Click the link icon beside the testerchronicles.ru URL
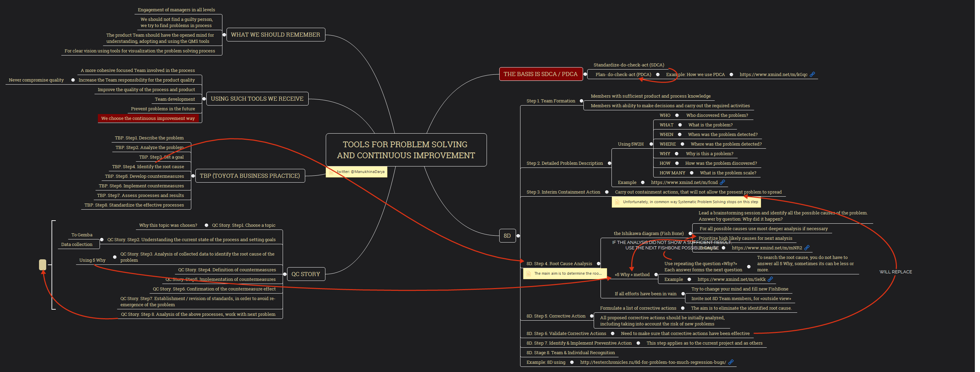This screenshot has height=372, width=980. click(x=730, y=362)
